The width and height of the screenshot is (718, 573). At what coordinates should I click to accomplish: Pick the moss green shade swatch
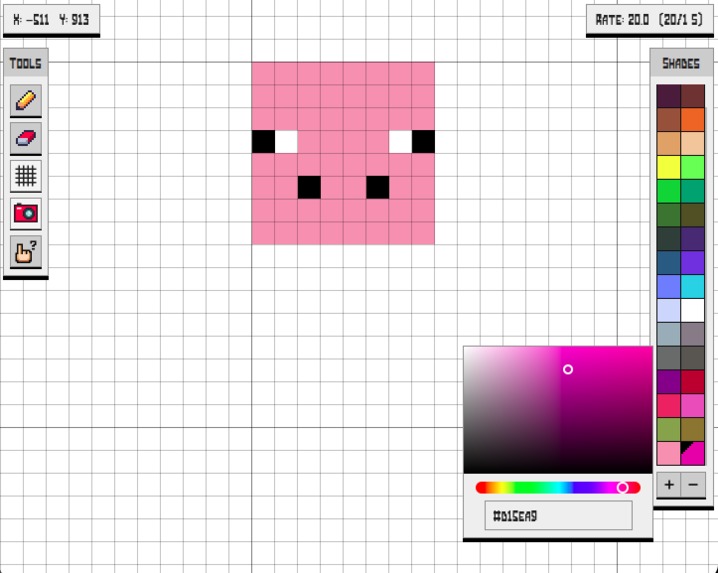[669, 429]
